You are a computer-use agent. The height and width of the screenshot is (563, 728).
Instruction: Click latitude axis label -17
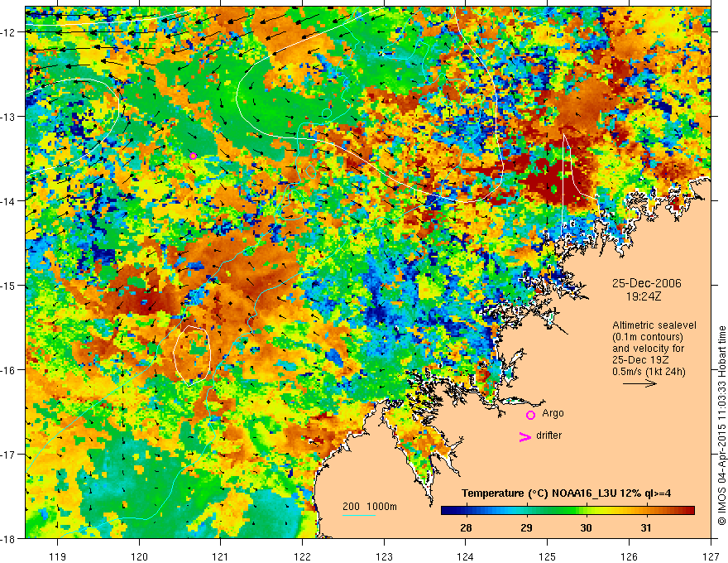pyautogui.click(x=9, y=455)
